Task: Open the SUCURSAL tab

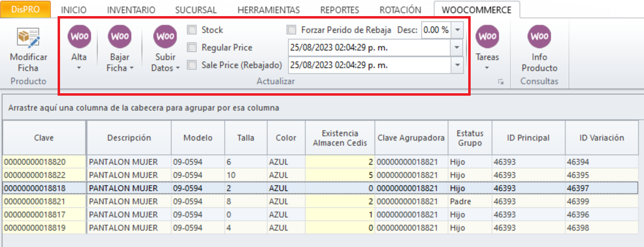Action: click(196, 10)
